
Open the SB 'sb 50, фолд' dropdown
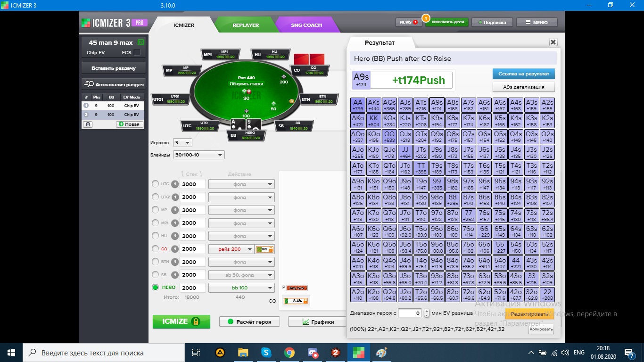[241, 275]
